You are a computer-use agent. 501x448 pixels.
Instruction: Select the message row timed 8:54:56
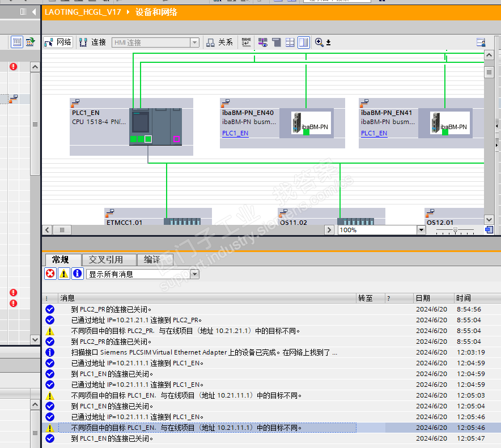(x=271, y=309)
